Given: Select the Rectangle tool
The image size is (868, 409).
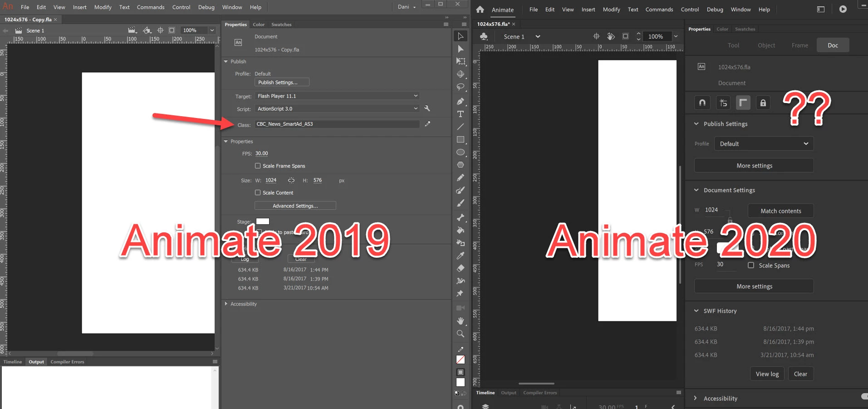Looking at the screenshot, I should pos(461,139).
